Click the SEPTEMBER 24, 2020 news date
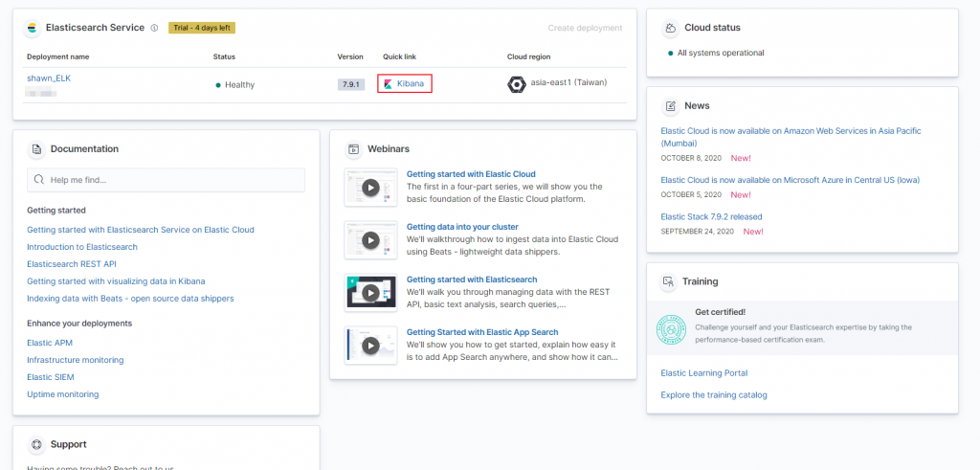 (x=697, y=232)
